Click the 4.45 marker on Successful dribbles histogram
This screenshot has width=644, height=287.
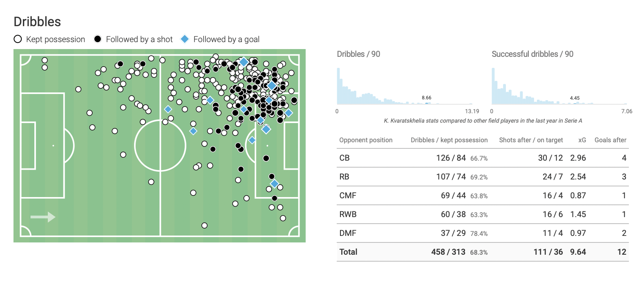tap(575, 98)
